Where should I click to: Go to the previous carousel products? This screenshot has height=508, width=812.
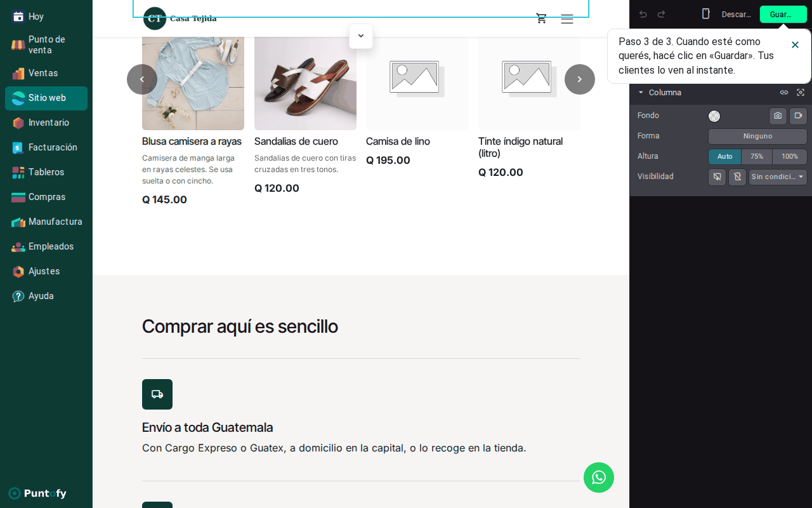pyautogui.click(x=142, y=79)
